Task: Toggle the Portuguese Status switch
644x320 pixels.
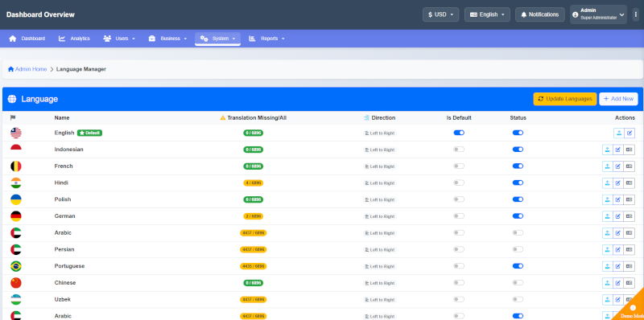Action: tap(518, 266)
